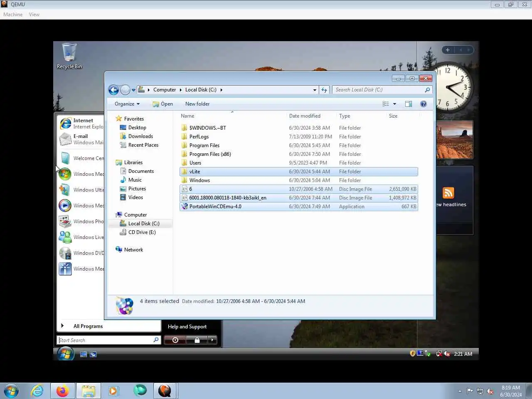Open the QEMU View menu
The height and width of the screenshot is (399, 532).
[x=34, y=15]
